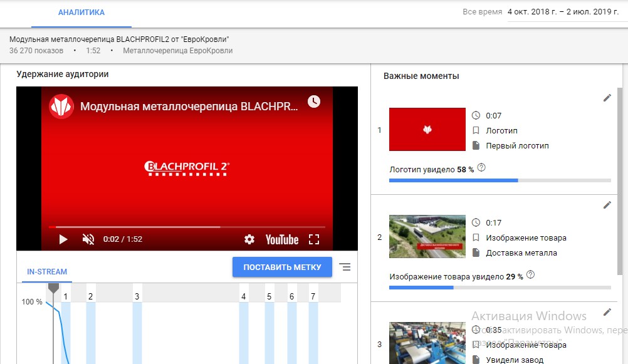Enter fullscreen in the video player
This screenshot has height=364, width=628.
click(314, 239)
